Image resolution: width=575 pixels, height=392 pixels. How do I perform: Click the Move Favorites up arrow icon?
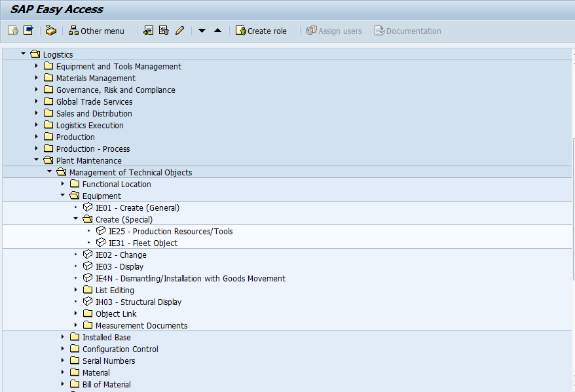217,30
